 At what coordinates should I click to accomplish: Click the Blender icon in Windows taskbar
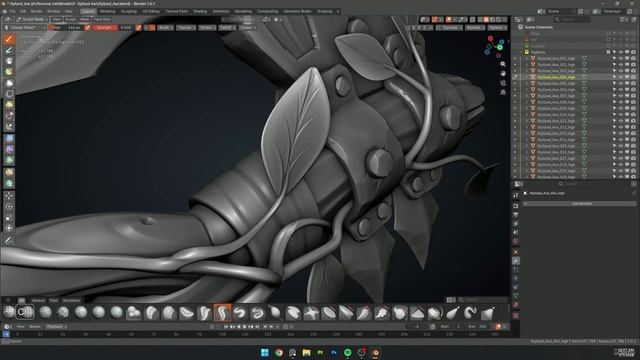click(375, 353)
